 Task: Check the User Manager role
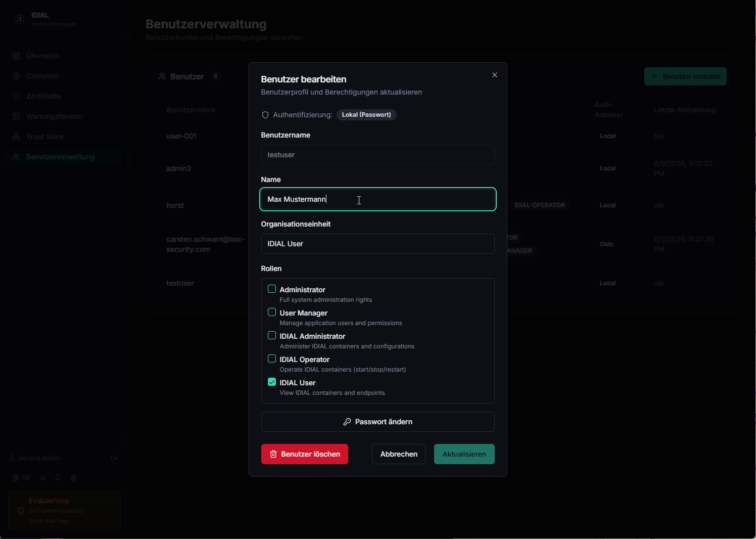point(272,312)
